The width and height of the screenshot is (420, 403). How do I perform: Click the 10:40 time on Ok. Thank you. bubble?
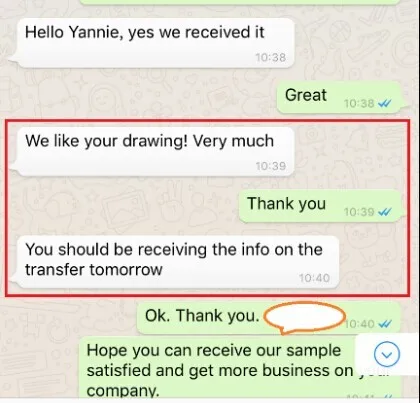click(x=360, y=324)
